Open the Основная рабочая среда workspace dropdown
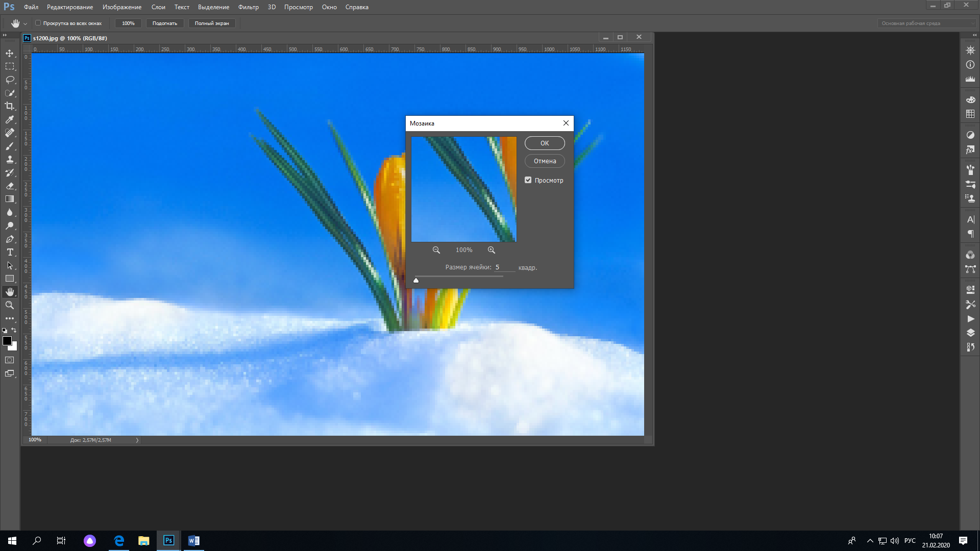Viewport: 980px width, 551px height. tap(926, 23)
